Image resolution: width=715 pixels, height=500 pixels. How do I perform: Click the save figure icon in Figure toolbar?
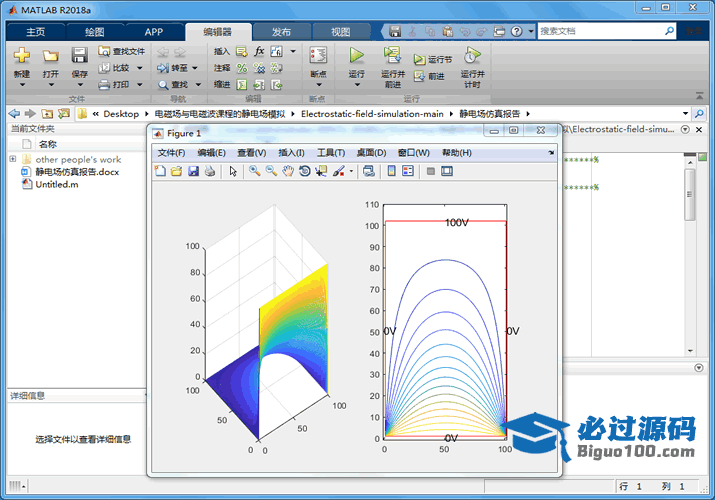pos(193,171)
